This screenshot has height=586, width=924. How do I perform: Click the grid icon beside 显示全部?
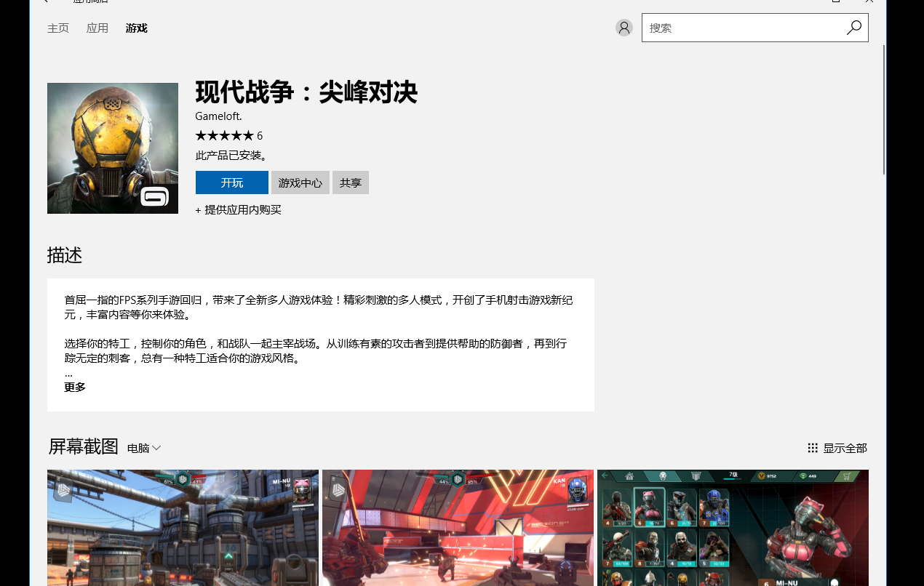click(x=813, y=448)
